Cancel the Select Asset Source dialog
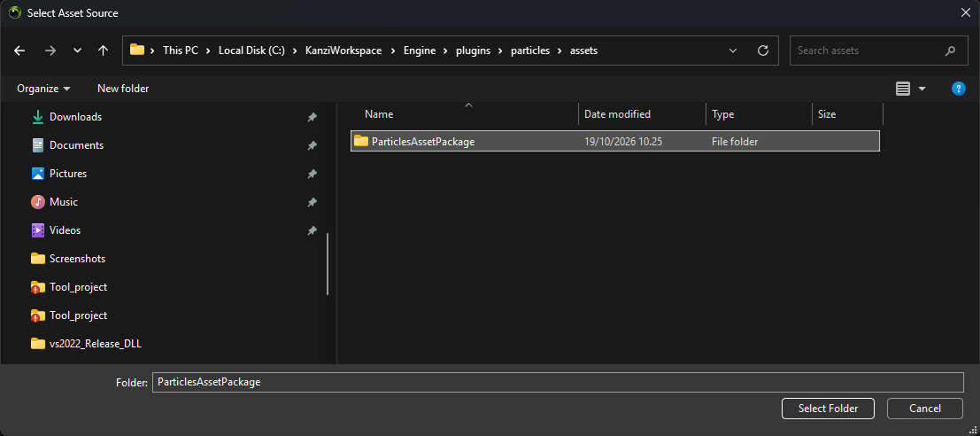This screenshot has width=980, height=436. [925, 409]
